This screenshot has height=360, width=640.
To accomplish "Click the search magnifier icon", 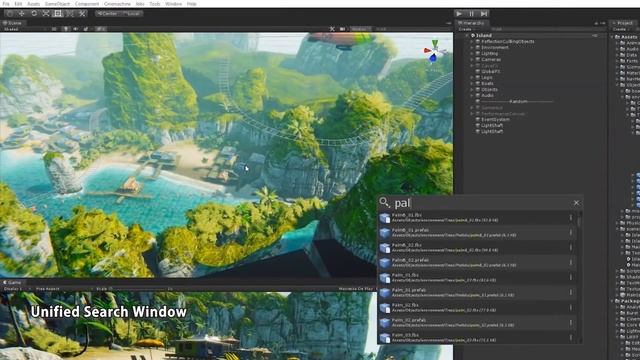I will pos(384,202).
